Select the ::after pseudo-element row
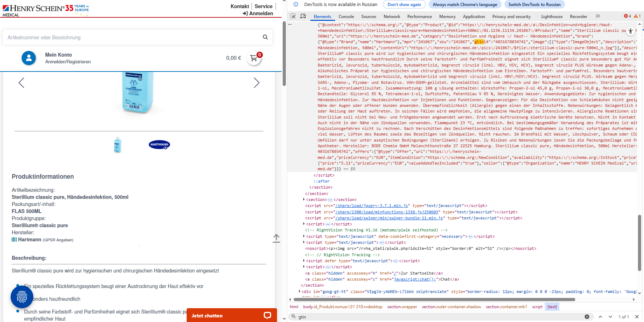The width and height of the screenshot is (644, 322). (322, 181)
